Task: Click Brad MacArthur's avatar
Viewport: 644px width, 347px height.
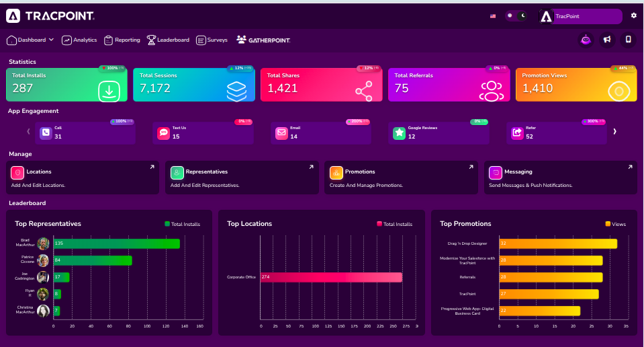Action: point(43,243)
